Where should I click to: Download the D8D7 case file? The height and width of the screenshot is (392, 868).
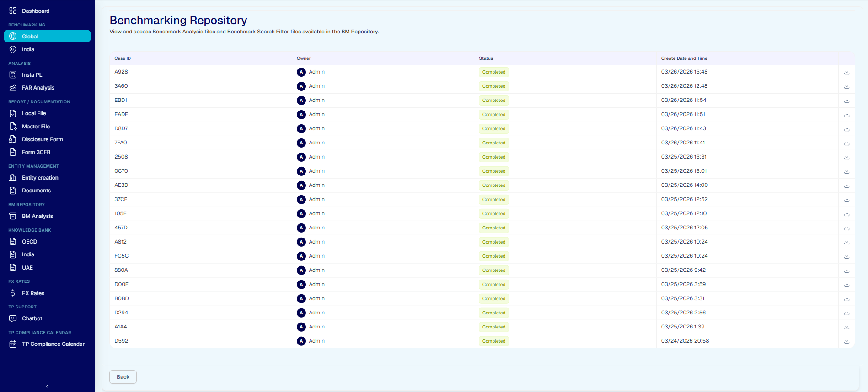click(847, 129)
